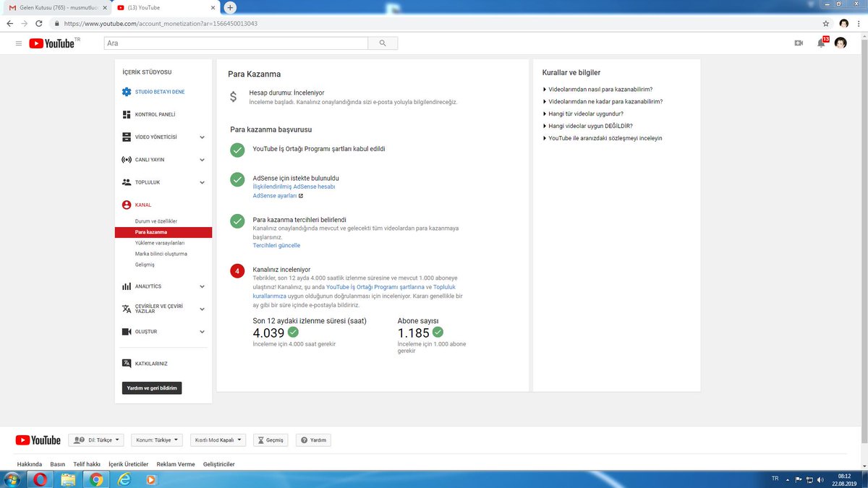Open Chrome from the taskbar
This screenshot has height=488, width=868.
click(95, 479)
